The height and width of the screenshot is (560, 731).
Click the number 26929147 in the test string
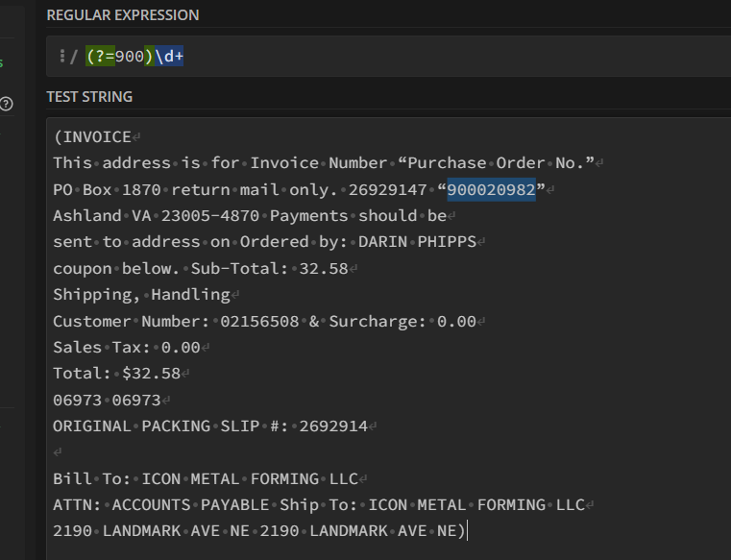point(387,190)
